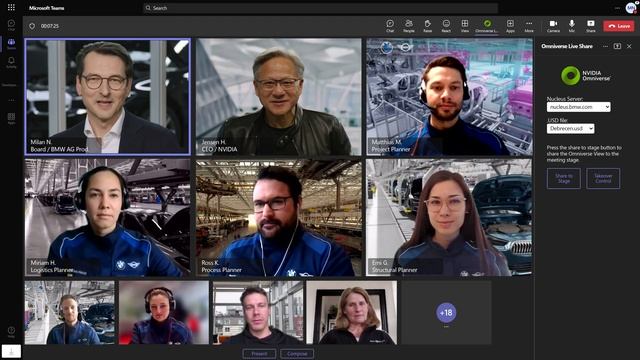Select Milan N. video tile
640x360 pixels.
[x=108, y=97]
